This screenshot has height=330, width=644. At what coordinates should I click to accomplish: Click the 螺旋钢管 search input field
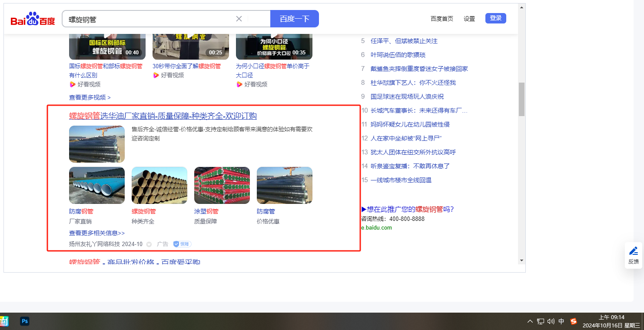click(148, 19)
